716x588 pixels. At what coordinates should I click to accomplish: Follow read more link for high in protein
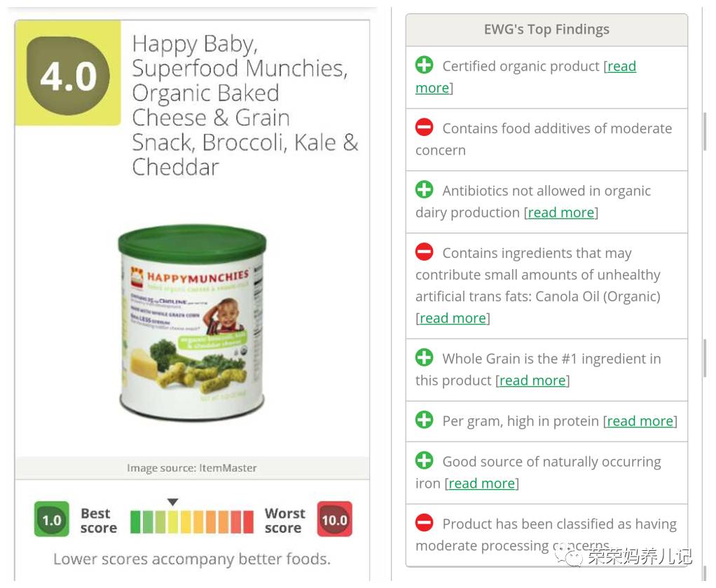click(x=640, y=421)
